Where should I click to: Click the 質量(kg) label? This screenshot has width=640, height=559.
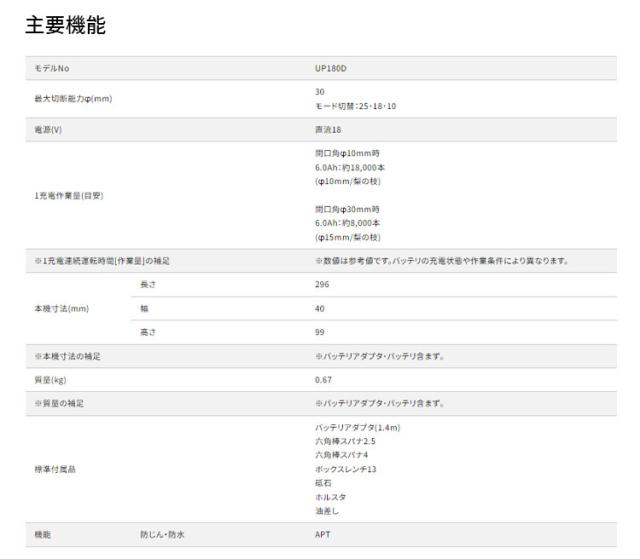pyautogui.click(x=50, y=380)
